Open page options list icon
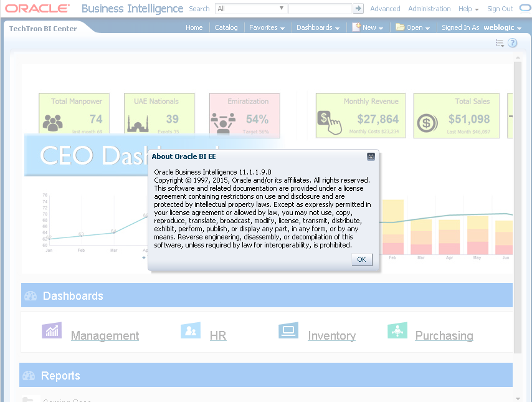532x402 pixels. tap(500, 43)
